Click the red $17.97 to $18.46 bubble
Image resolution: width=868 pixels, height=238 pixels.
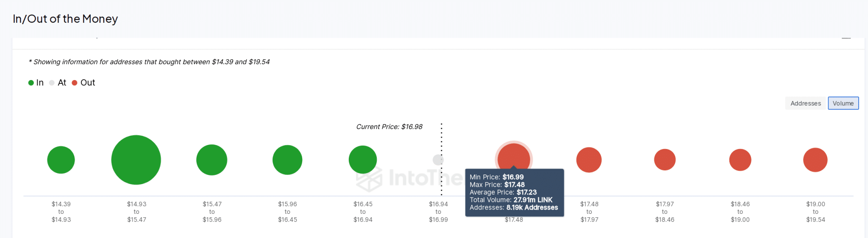coord(665,160)
